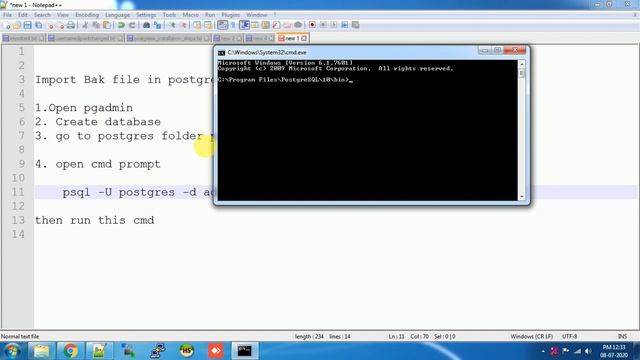Open Find with the binoculars icon
The height and width of the screenshot is (360, 640).
coord(147,25)
